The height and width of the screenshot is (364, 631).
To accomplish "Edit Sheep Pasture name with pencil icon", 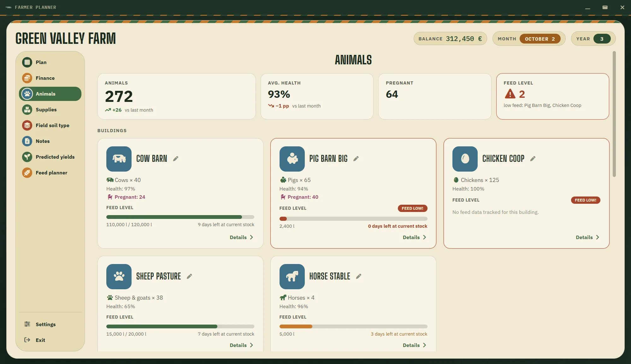I will coord(189,276).
